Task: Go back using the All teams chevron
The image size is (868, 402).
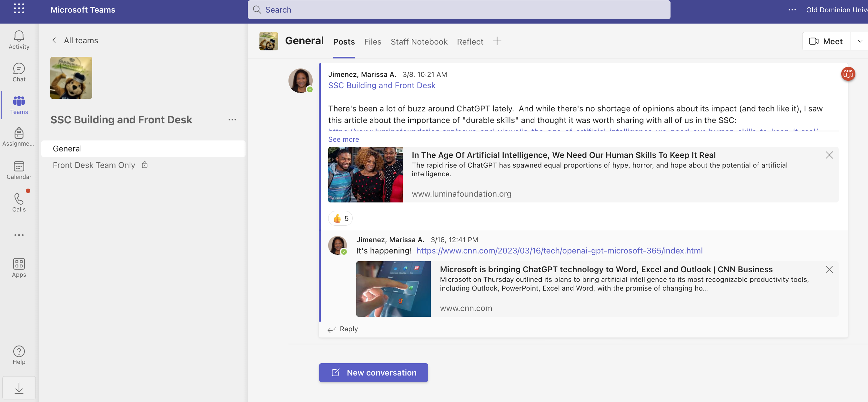Action: [54, 40]
